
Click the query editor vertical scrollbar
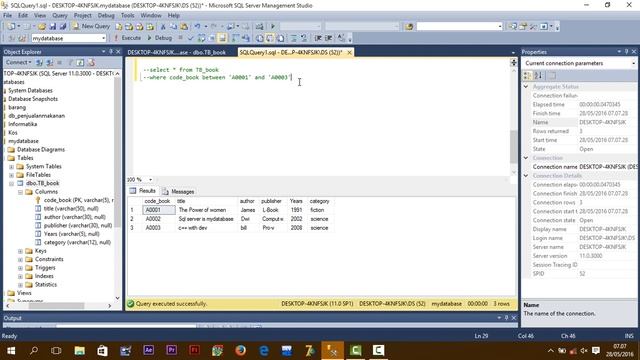point(514,146)
